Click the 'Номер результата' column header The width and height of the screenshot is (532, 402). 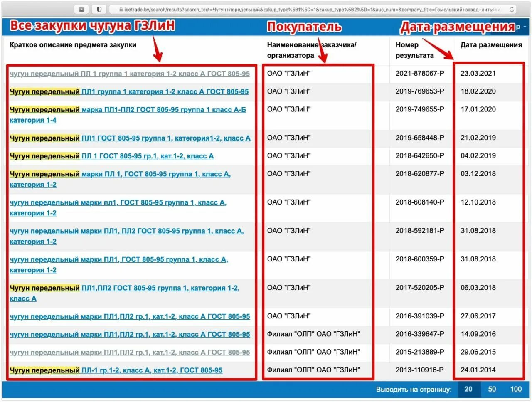pos(414,50)
